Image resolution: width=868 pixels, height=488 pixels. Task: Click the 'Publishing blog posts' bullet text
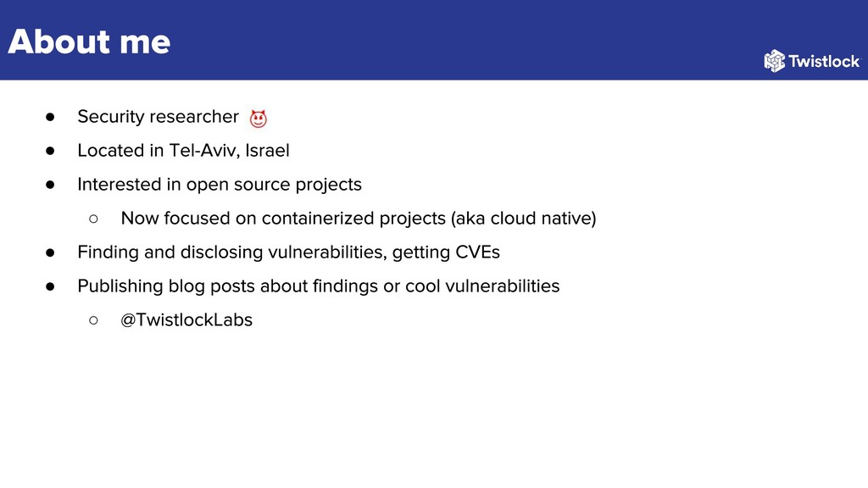pos(319,286)
